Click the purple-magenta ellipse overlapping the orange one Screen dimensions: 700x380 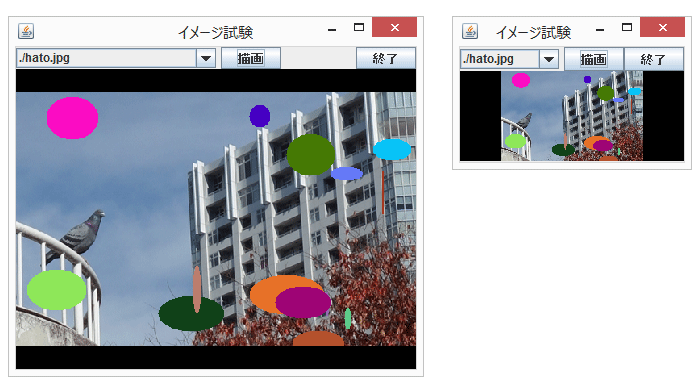tap(303, 302)
